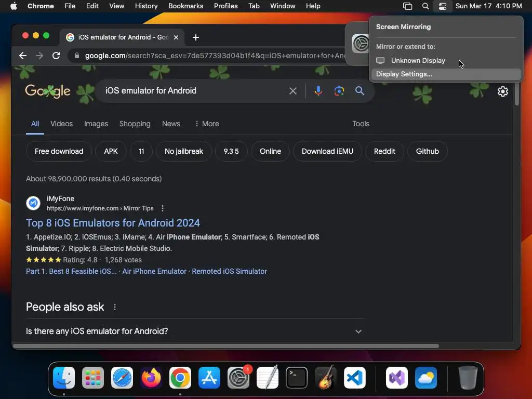Open Google quick settings gear
Viewport: 532px width, 399px height.
tap(502, 91)
